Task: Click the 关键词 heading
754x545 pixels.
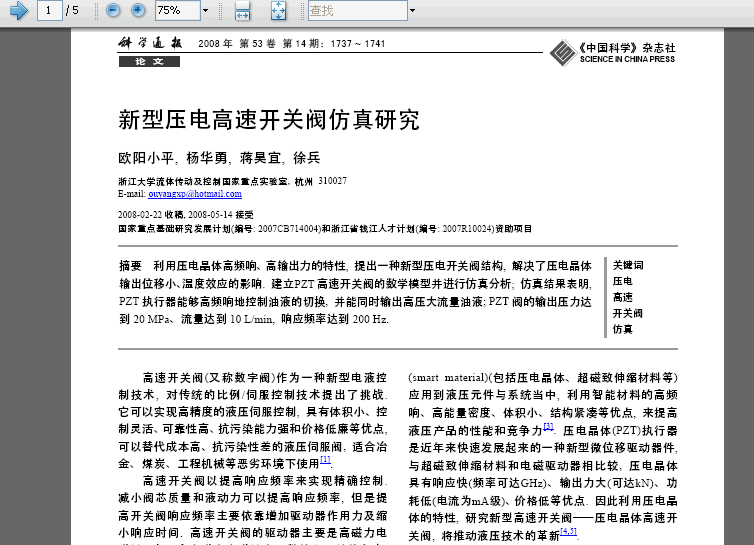Action: 628,265
